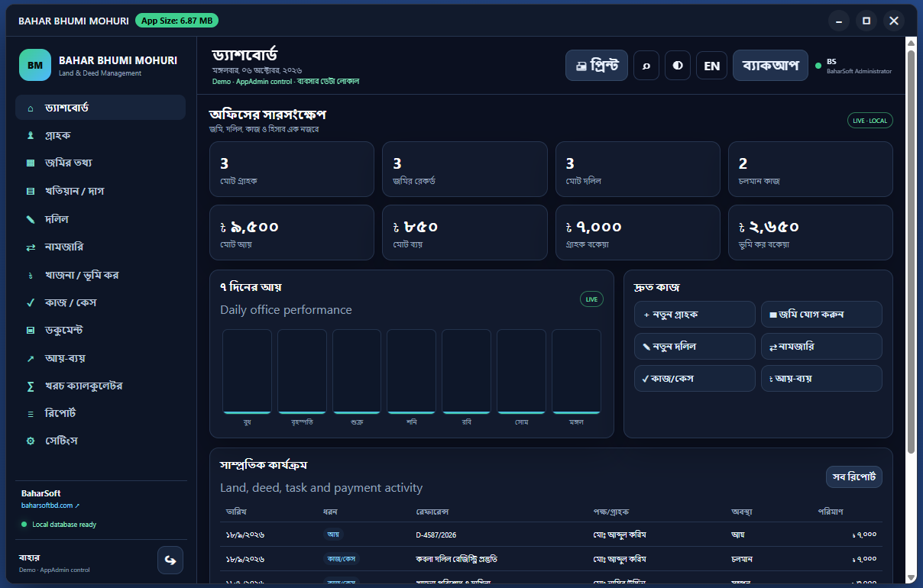The image size is (923, 588).
Task: Open জমির তথ্য in sidebar
Action: [100, 163]
